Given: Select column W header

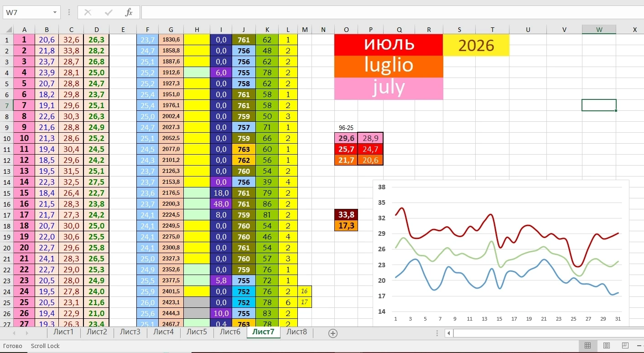Looking at the screenshot, I should [x=599, y=30].
